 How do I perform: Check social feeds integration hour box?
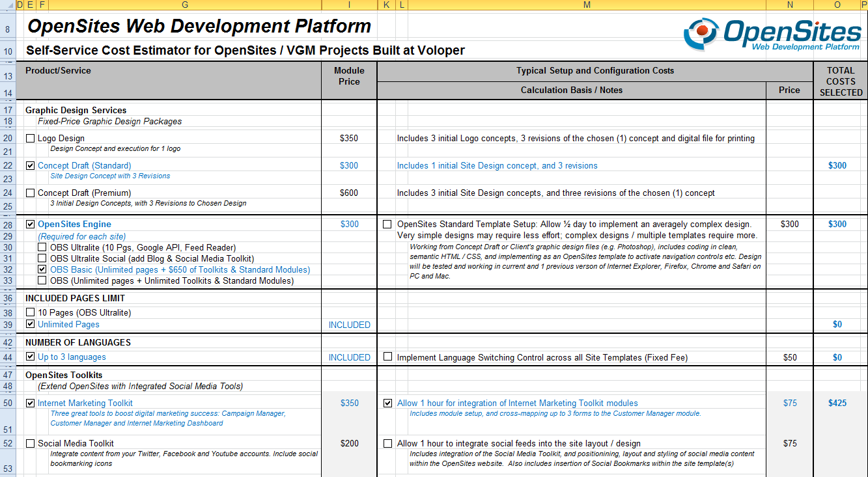pos(387,444)
